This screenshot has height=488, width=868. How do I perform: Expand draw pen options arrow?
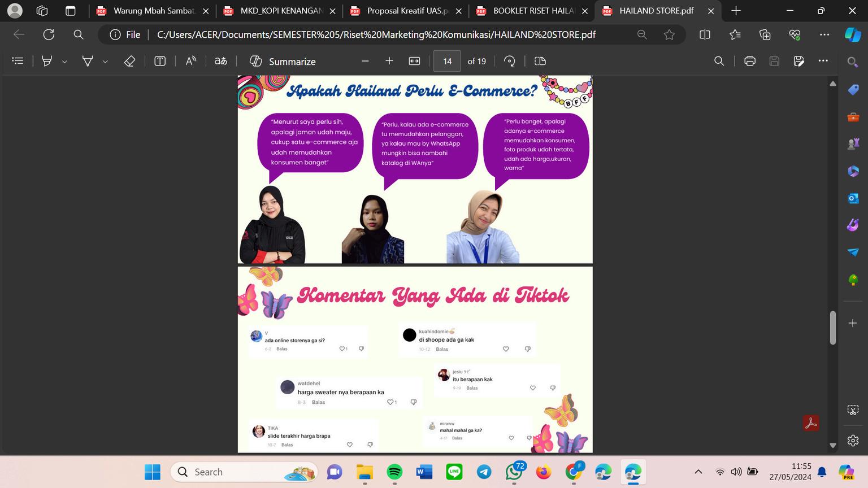pos(105,62)
